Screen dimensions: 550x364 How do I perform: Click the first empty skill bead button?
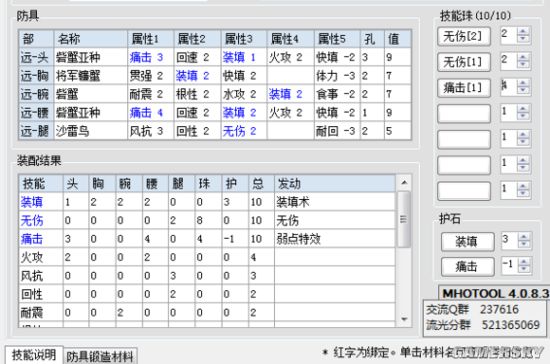pos(464,114)
